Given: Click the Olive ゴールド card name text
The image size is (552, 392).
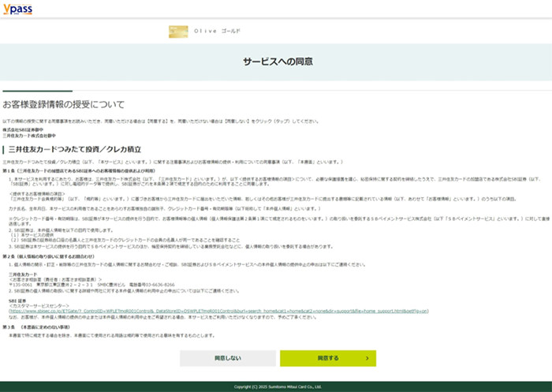Looking at the screenshot, I should coord(217,31).
